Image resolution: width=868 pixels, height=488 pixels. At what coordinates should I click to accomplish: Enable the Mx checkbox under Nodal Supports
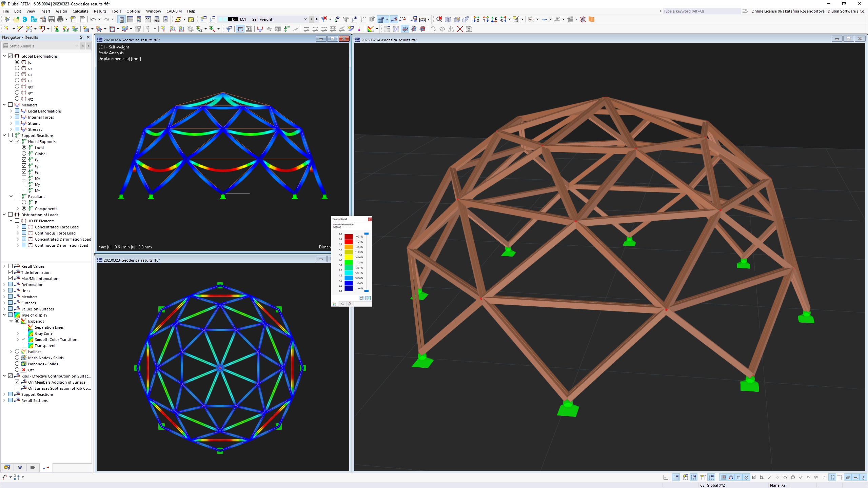[24, 178]
